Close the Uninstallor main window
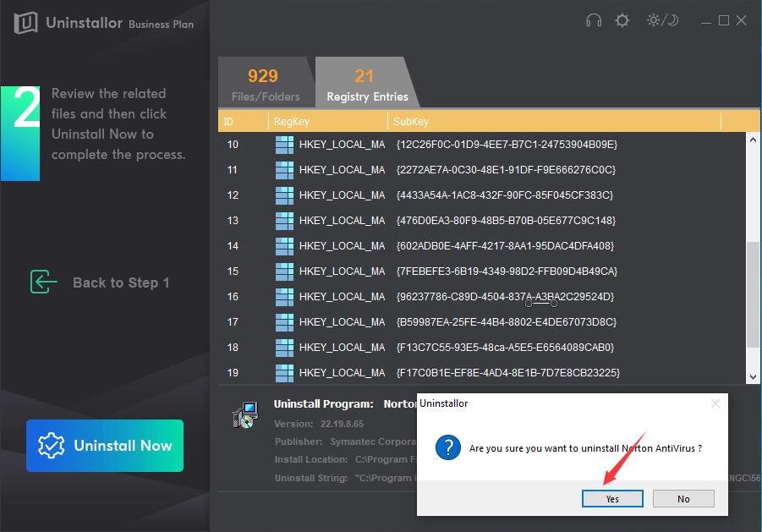762x532 pixels. (741, 20)
